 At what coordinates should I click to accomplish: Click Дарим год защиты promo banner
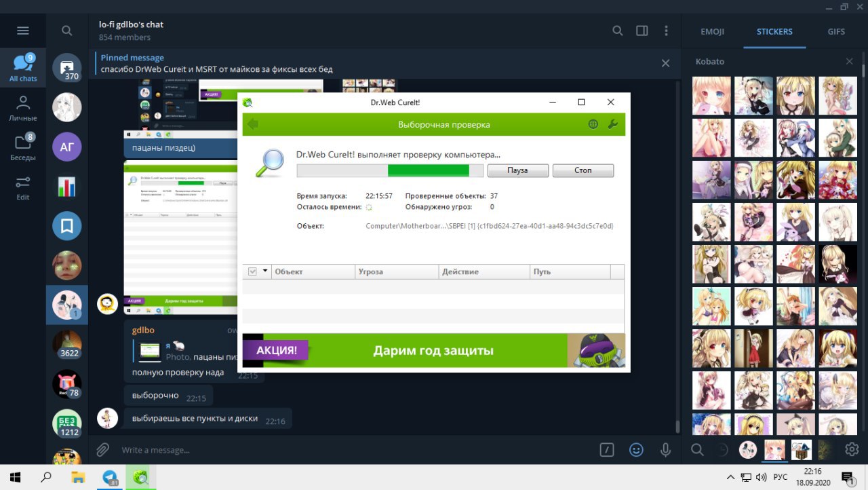coord(433,351)
